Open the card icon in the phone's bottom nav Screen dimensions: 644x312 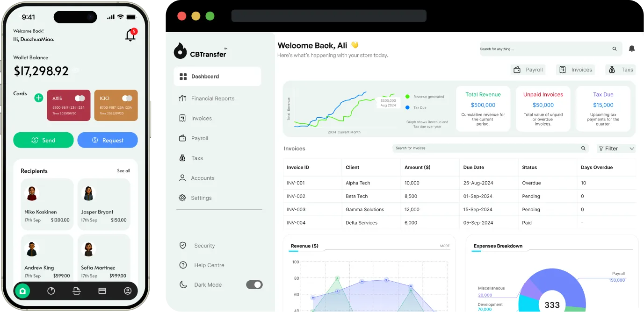102,291
